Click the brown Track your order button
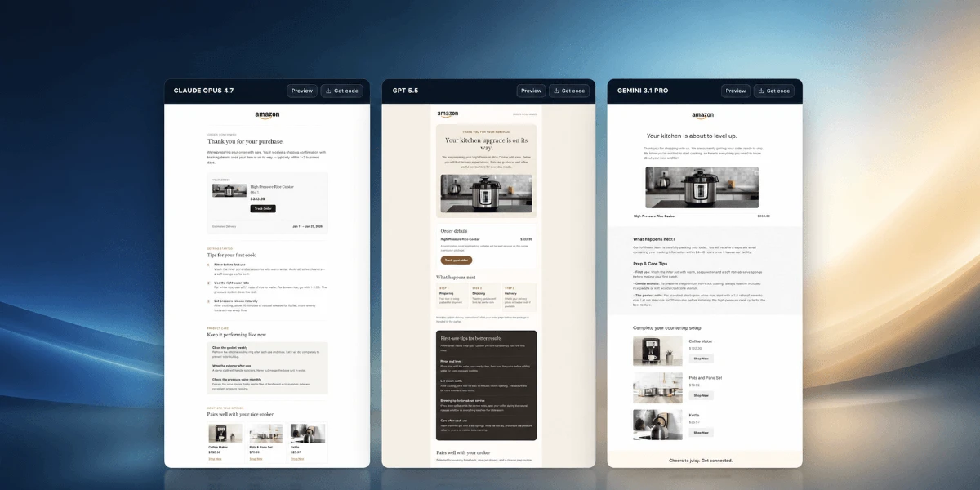Viewport: 980px width, 490px height. (x=457, y=261)
